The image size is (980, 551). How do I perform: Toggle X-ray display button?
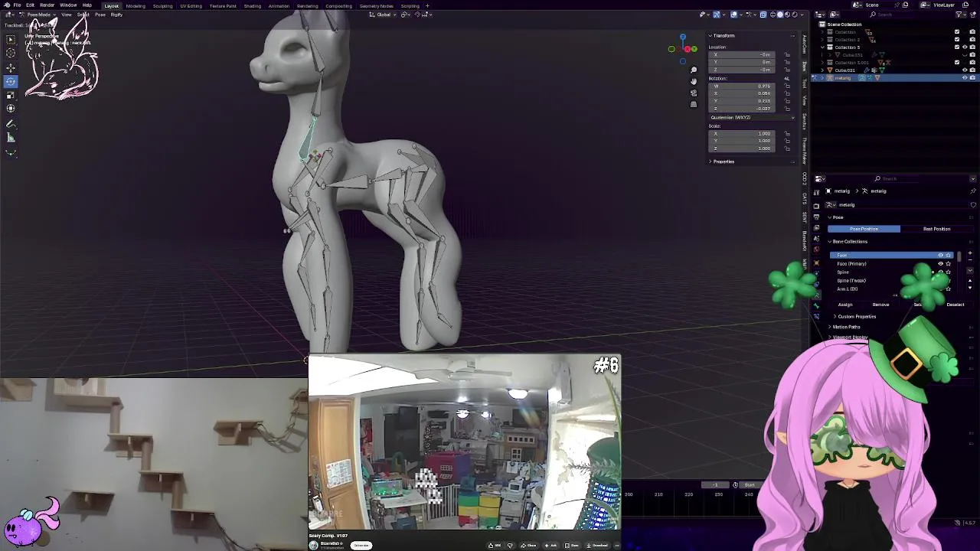pos(763,15)
